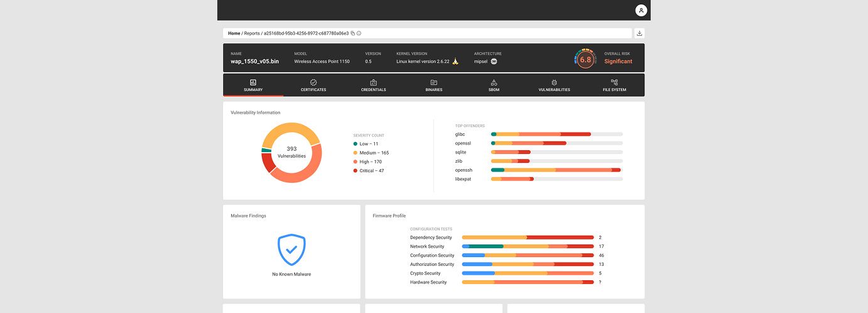Click the Dependency Security label
Screen dimensions: 868x313
click(x=431, y=238)
